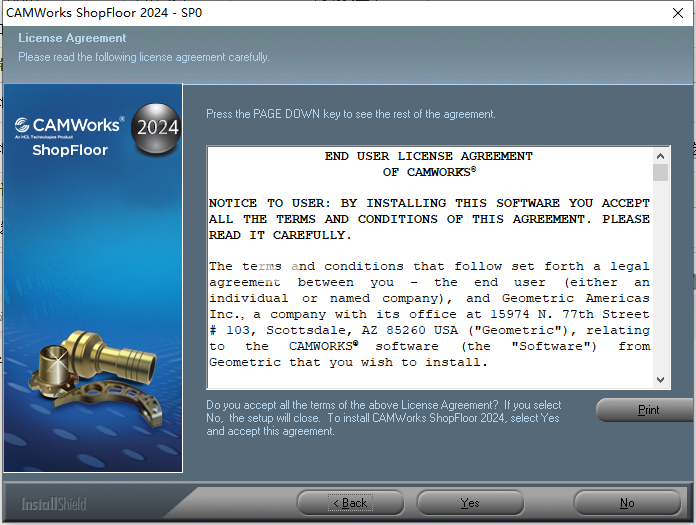
Task: Click "Please read the following license agreement carefully"
Action: 144,57
